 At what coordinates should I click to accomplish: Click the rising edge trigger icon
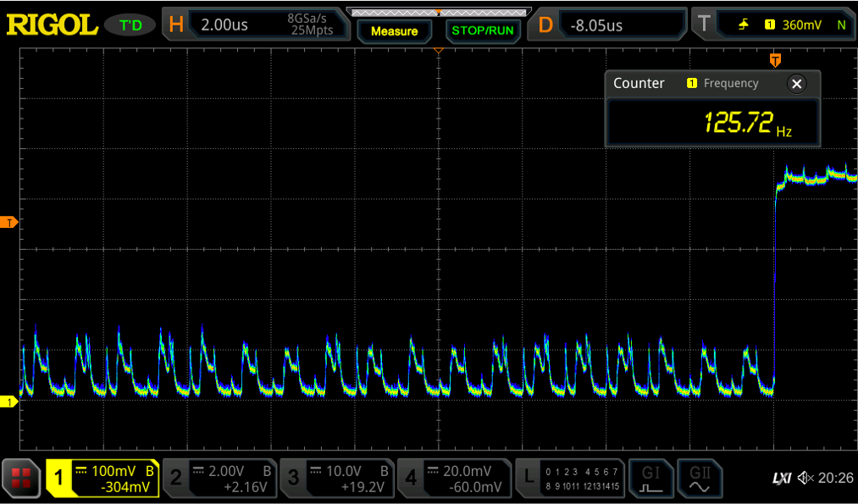pyautogui.click(x=743, y=25)
